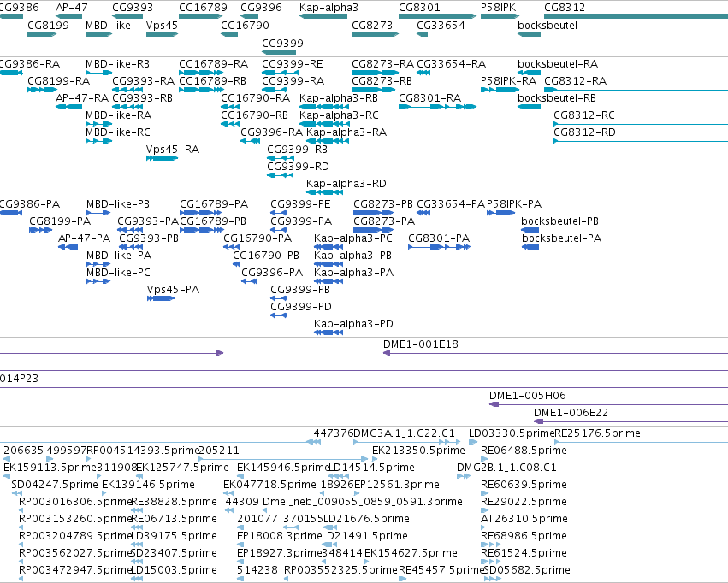
Task: Click the Kap-alpha3-PC protein label
Action: click(x=352, y=238)
